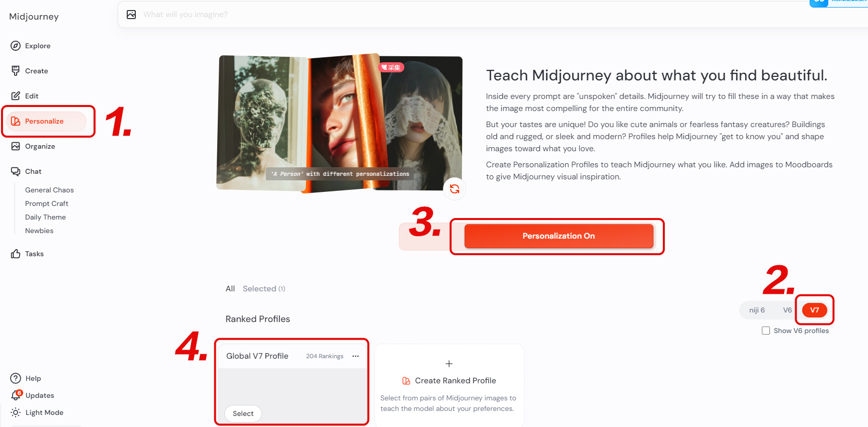Click the 'A Person' personalization preview image
The width and height of the screenshot is (868, 427).
click(x=340, y=123)
